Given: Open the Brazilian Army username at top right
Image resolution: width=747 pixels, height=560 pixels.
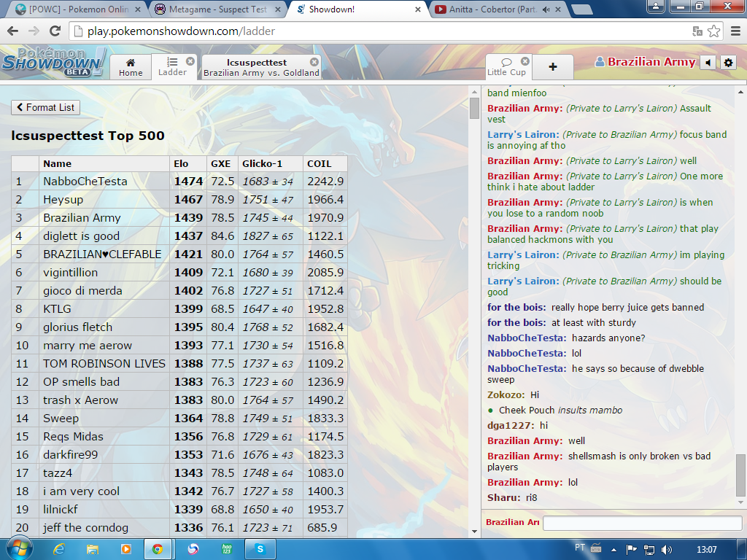Looking at the screenshot, I should pos(646,62).
